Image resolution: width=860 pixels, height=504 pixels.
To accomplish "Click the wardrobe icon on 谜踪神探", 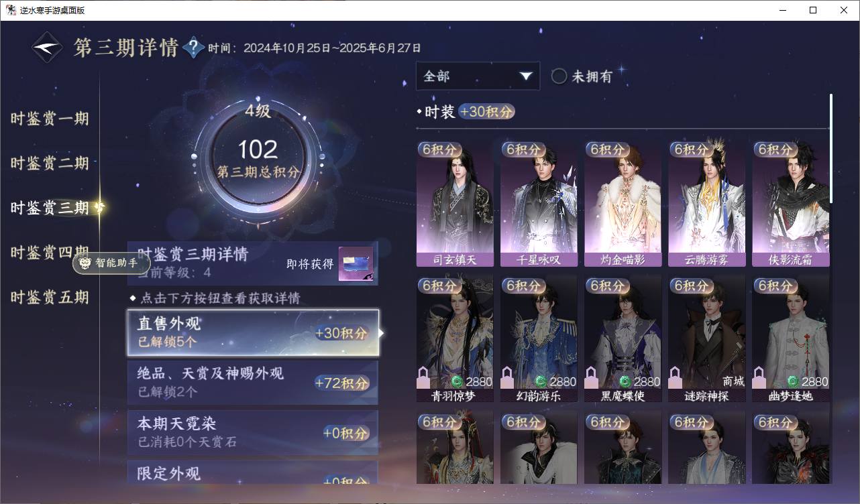I will [x=675, y=377].
